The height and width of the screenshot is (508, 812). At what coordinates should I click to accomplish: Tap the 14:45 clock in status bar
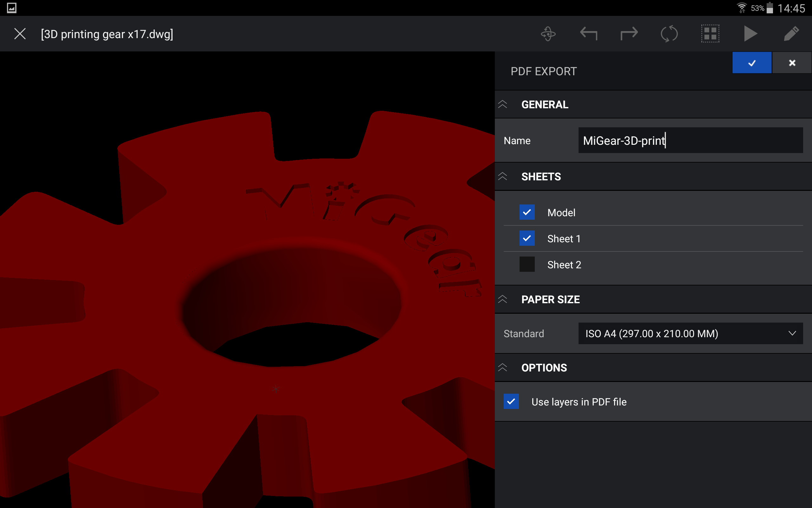791,8
